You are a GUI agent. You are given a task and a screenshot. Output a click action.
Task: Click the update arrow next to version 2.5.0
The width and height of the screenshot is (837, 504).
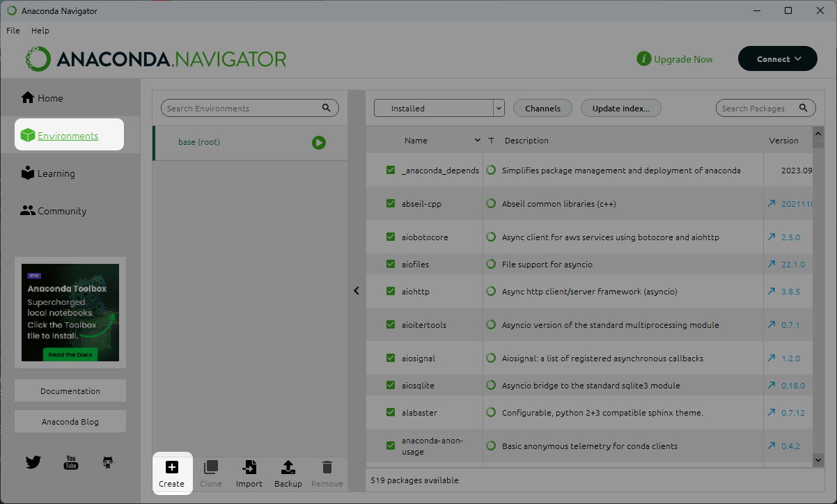(x=772, y=237)
